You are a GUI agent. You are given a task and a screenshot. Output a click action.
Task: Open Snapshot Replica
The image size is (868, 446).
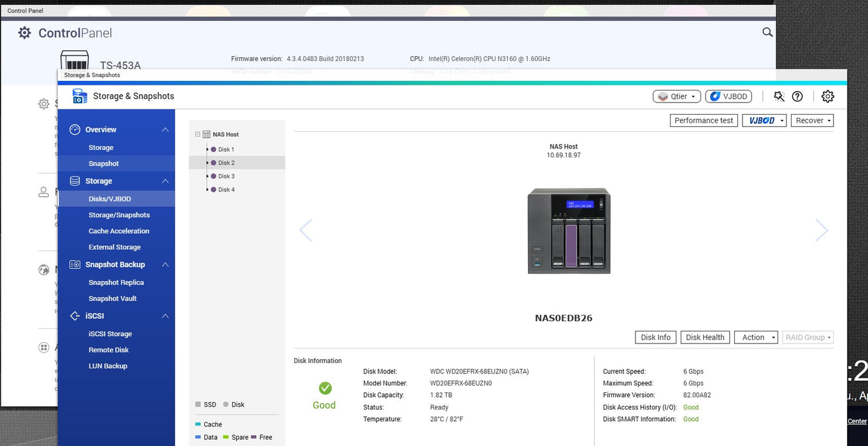(x=116, y=283)
